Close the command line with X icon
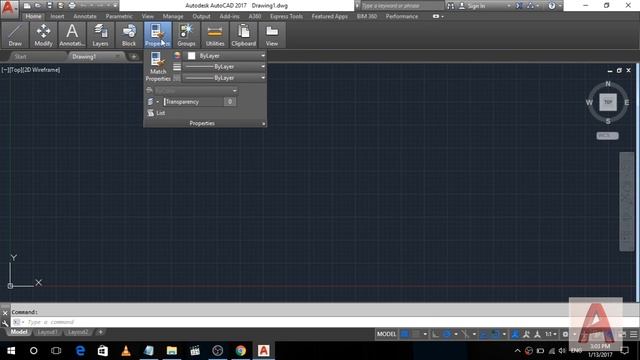 pos(5,313)
